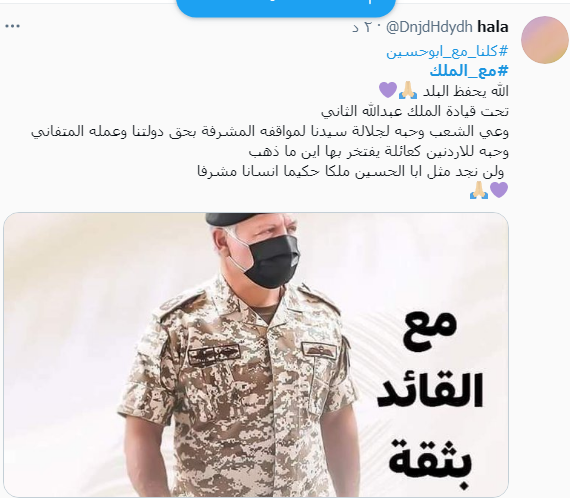Click the arrow inside the blue pill banner
This screenshot has width=570, height=498.
click(x=370, y=1)
